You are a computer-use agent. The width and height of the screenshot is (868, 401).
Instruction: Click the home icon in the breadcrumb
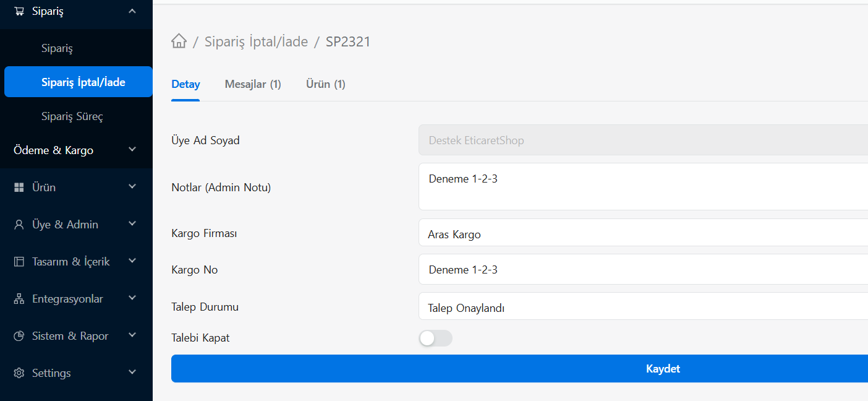pyautogui.click(x=179, y=41)
